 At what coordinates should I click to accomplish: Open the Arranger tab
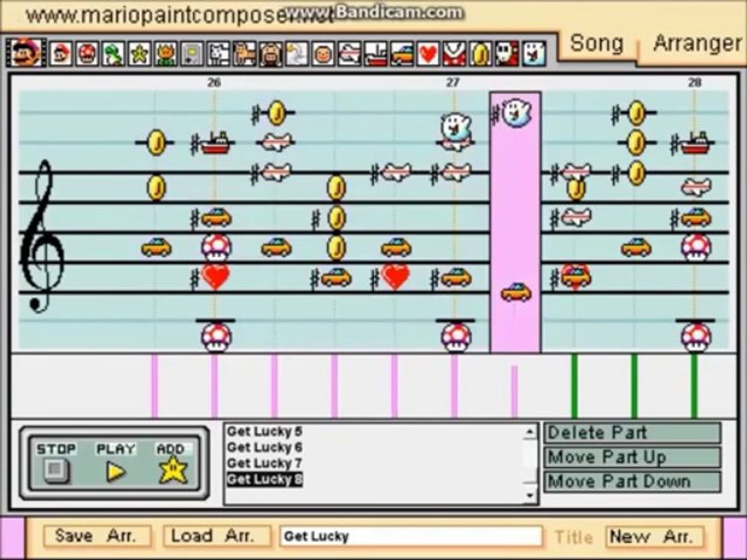pyautogui.click(x=697, y=44)
